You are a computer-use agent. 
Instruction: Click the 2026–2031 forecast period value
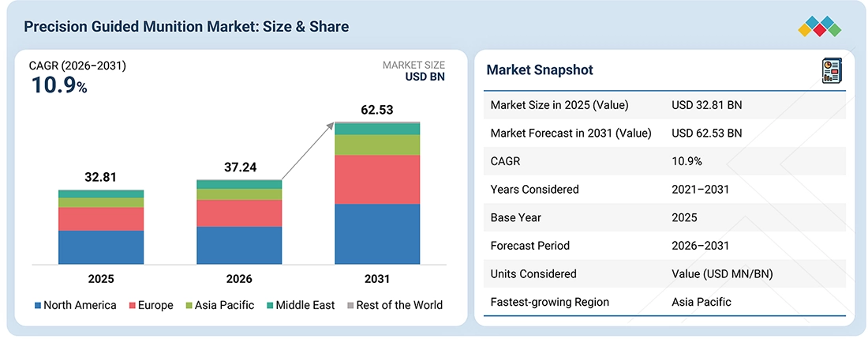700,246
